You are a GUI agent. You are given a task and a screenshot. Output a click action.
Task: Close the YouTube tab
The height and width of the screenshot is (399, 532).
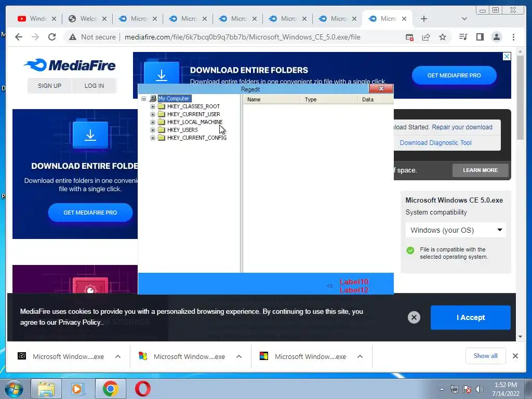click(54, 19)
